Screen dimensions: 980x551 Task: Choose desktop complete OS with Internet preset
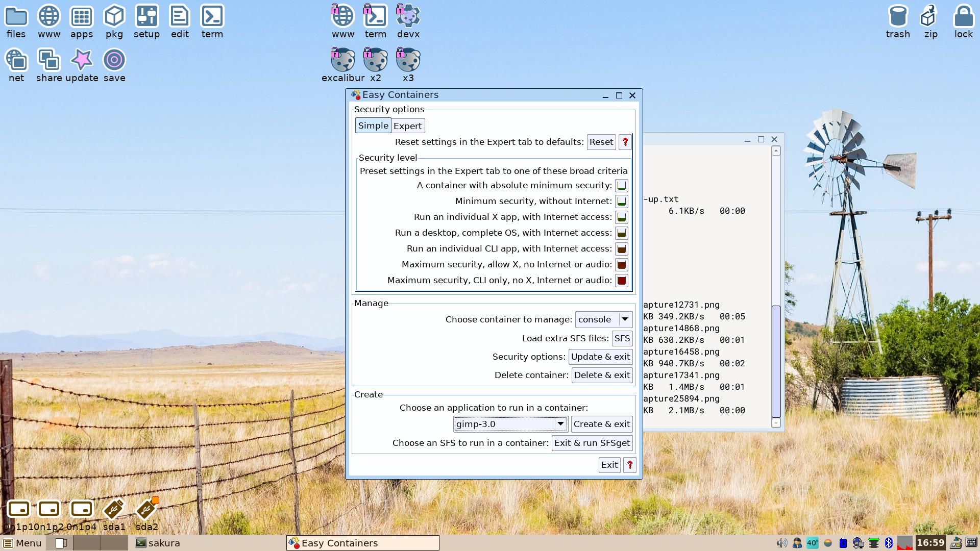pyautogui.click(x=621, y=233)
